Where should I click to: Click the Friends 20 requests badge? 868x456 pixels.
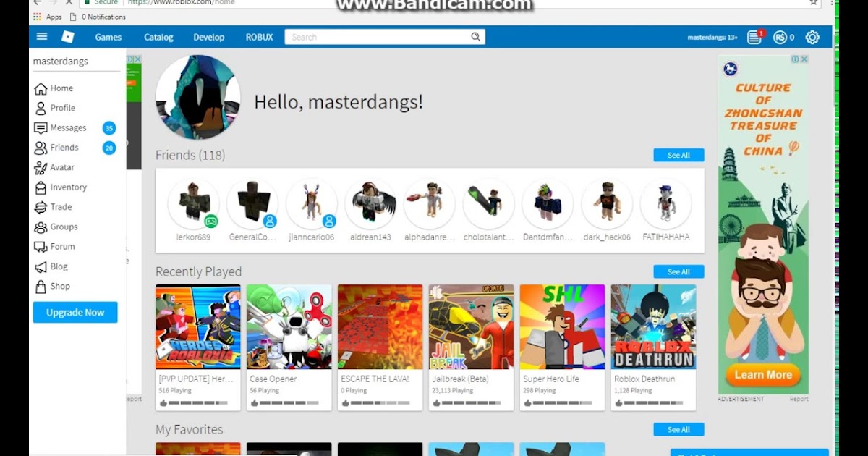click(109, 148)
